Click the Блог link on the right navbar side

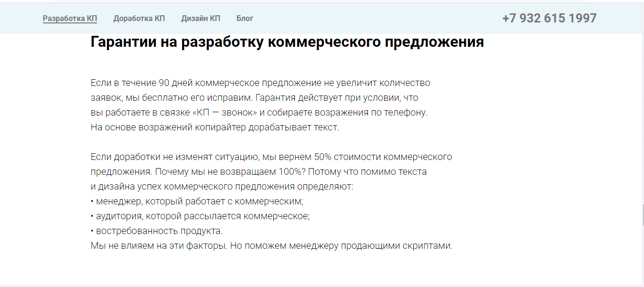[245, 18]
